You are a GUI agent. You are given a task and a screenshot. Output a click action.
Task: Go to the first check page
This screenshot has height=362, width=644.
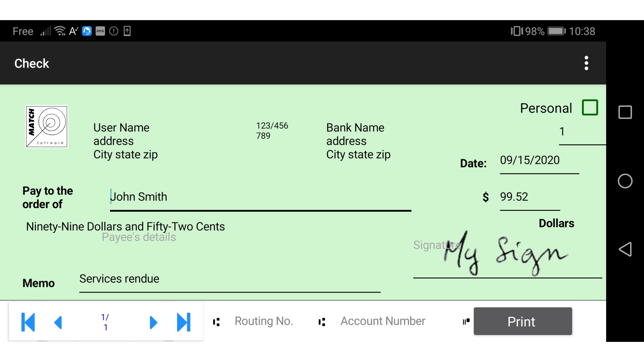(x=28, y=322)
